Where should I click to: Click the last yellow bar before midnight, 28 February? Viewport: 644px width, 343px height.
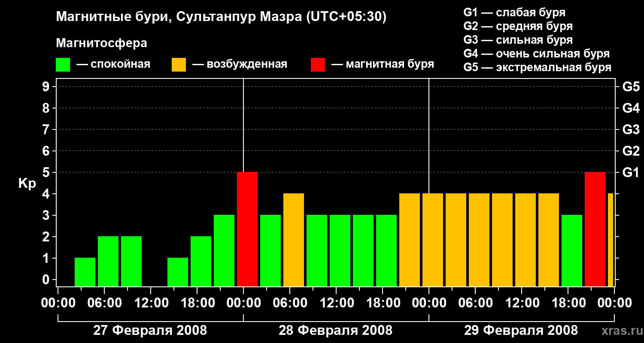point(410,240)
